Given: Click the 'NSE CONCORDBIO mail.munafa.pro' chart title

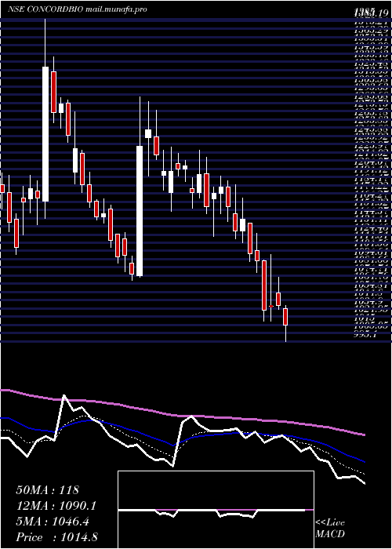Looking at the screenshot, I should (x=78, y=9).
